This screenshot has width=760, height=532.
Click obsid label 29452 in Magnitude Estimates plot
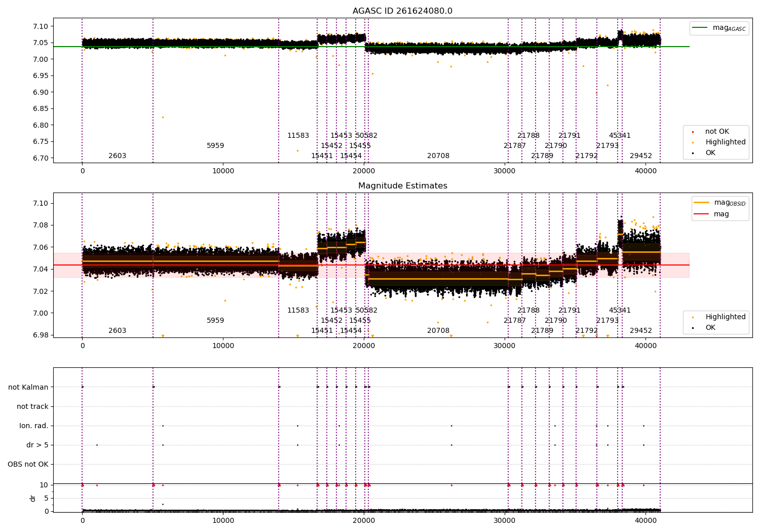click(641, 331)
